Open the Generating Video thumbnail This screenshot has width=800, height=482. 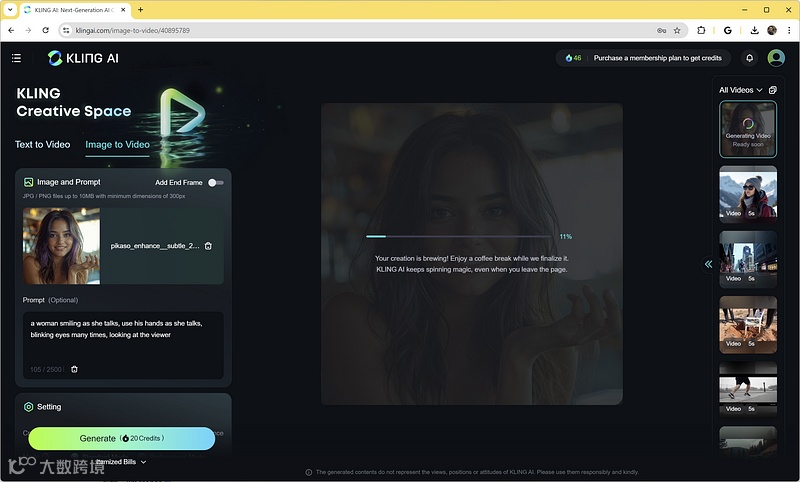748,129
